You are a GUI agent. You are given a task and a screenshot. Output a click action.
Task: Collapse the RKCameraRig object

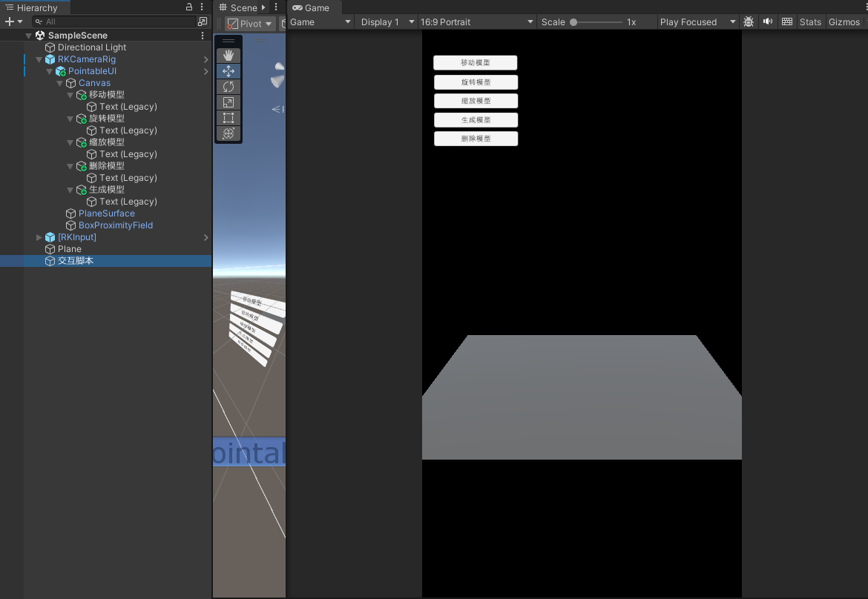pyautogui.click(x=39, y=59)
